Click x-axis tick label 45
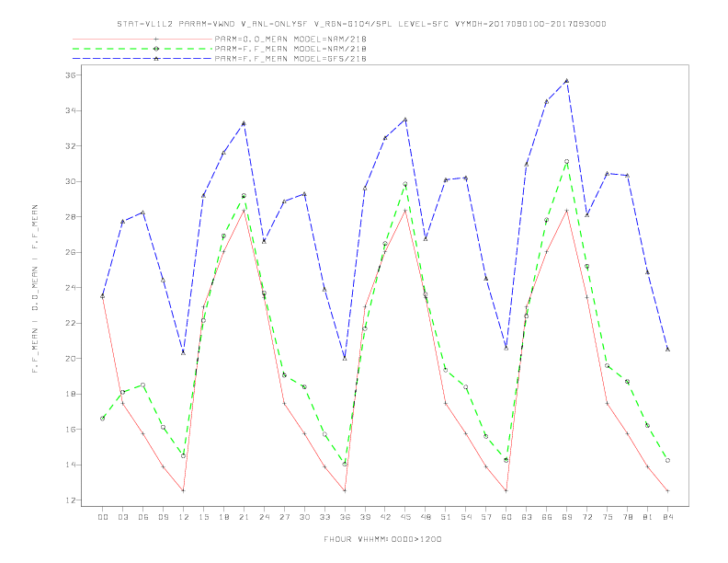Screen dimensions: 728x563 pos(405,517)
